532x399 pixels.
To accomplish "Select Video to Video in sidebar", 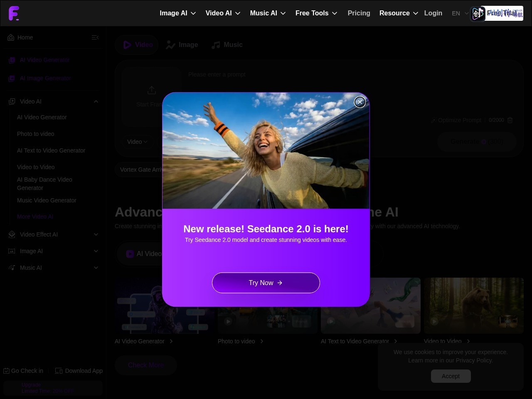I will point(36,167).
